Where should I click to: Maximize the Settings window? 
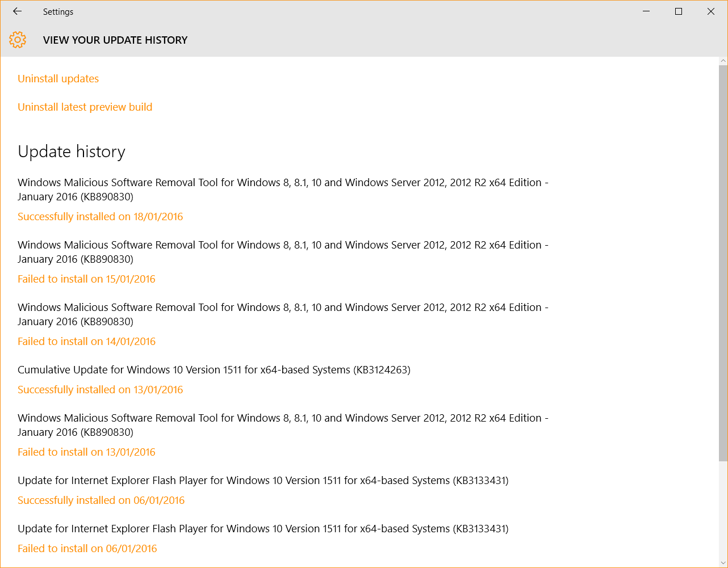pos(679,11)
